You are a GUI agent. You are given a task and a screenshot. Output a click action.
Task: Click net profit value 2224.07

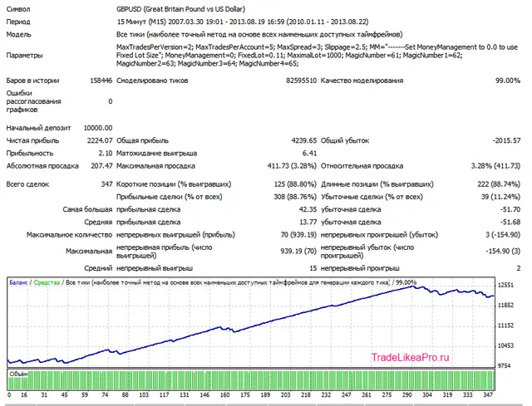pos(100,140)
